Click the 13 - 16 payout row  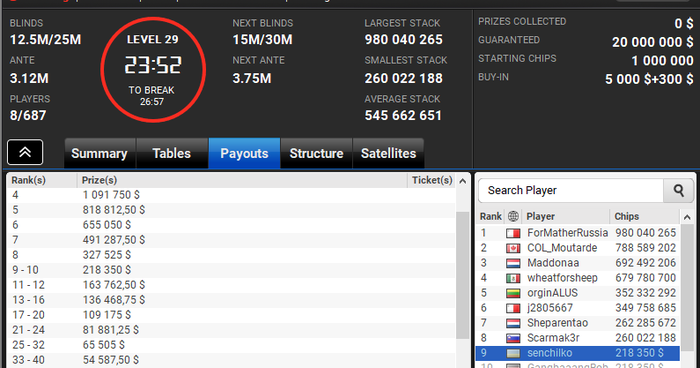(231, 300)
